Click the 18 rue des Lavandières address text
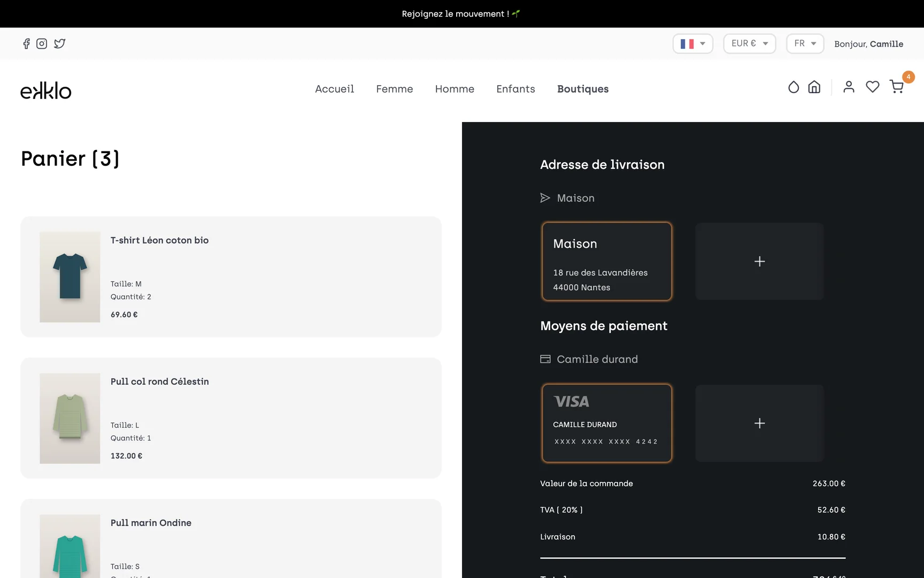This screenshot has height=578, width=924. (600, 273)
